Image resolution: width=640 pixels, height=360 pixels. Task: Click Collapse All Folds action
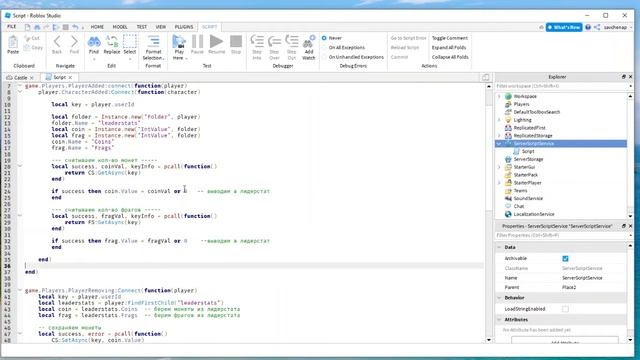450,57
